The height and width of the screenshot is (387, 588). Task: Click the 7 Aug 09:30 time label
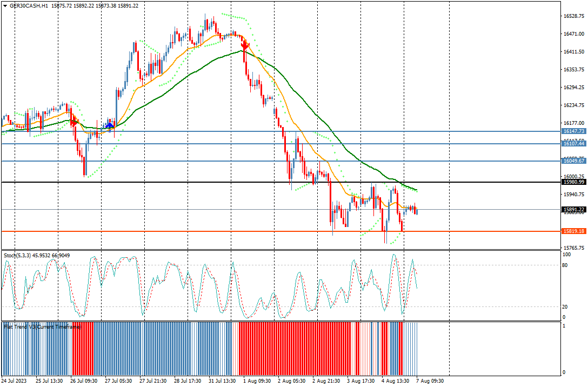(x=430, y=381)
